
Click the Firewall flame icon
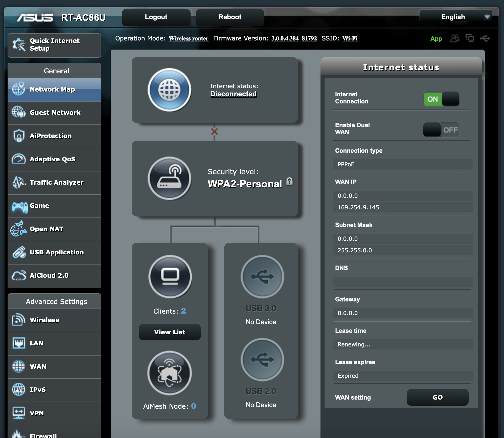click(x=19, y=434)
